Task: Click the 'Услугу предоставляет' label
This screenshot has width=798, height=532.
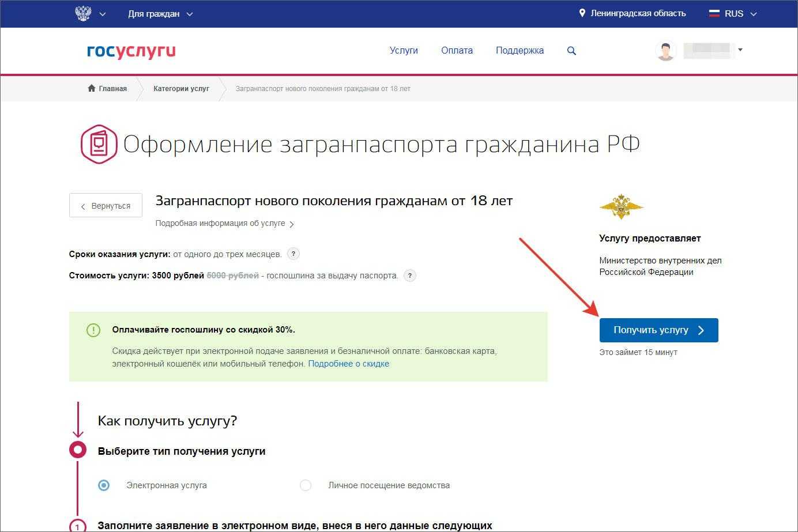Action: 650,238
